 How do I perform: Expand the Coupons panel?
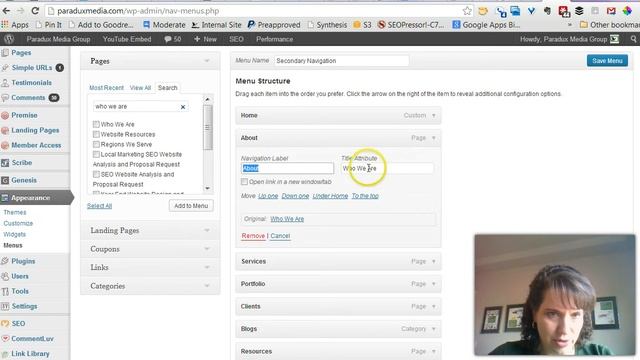click(x=150, y=249)
